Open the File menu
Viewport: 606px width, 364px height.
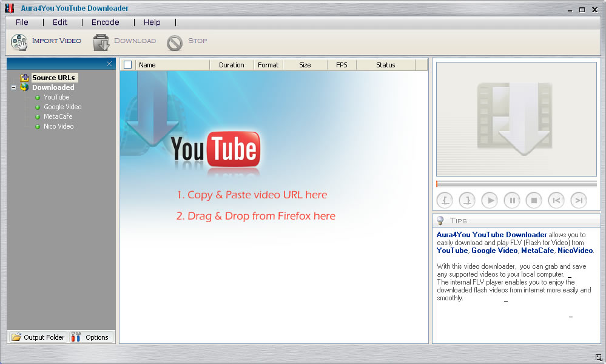pos(22,22)
